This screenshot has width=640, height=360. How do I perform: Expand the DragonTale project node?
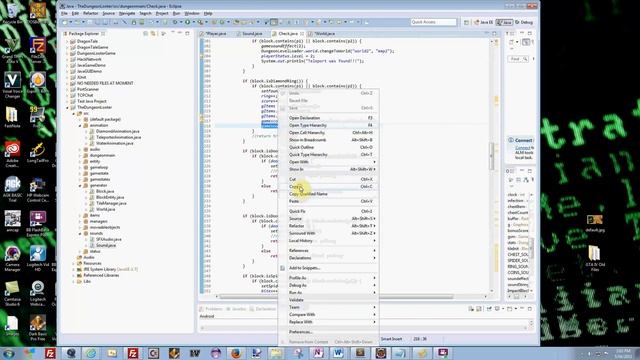67,41
